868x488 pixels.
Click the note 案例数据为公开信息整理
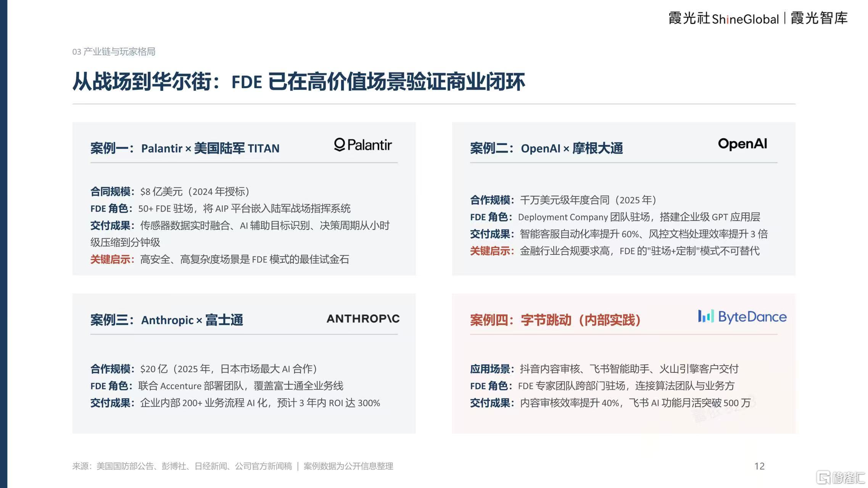(348, 466)
